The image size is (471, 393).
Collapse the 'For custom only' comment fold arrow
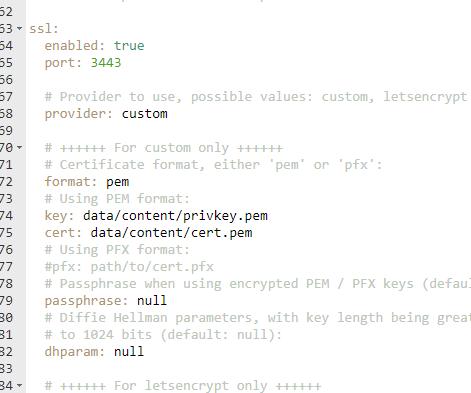(20, 147)
